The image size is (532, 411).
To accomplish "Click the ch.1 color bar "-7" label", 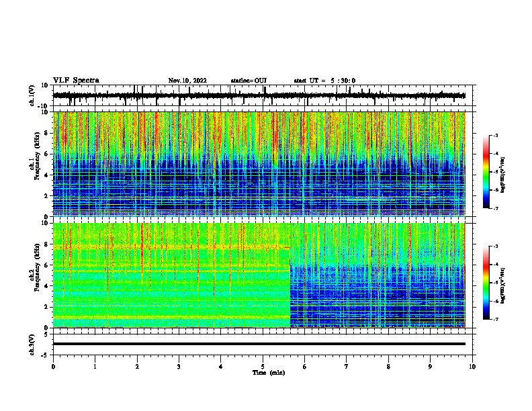I will point(496,208).
